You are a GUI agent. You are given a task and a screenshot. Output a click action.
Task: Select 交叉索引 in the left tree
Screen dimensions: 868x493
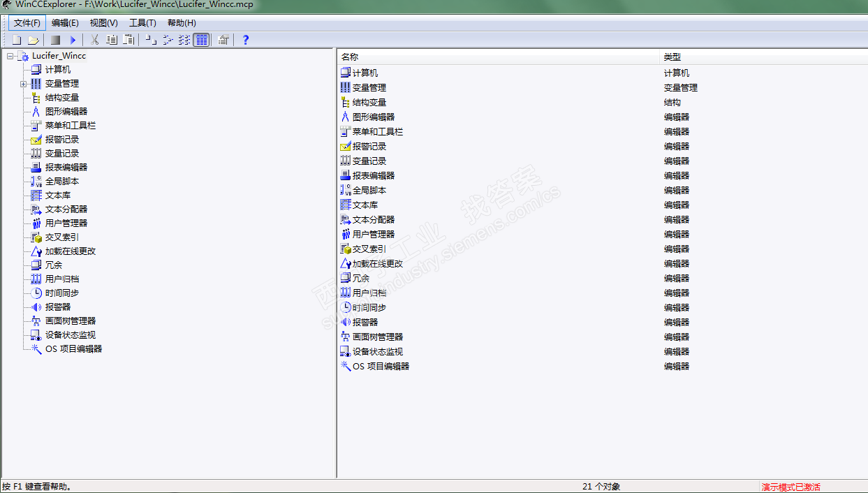(62, 237)
